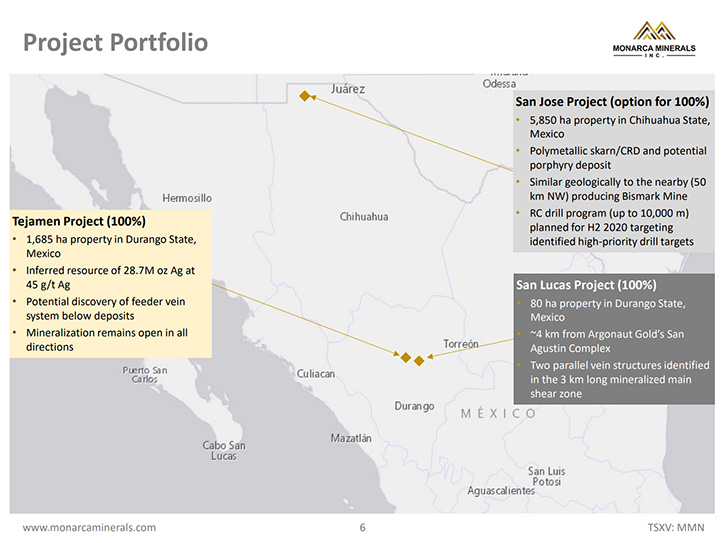Click the 'Potential discovery of feeder vein' bullet
The height and width of the screenshot is (543, 725).
(105, 309)
